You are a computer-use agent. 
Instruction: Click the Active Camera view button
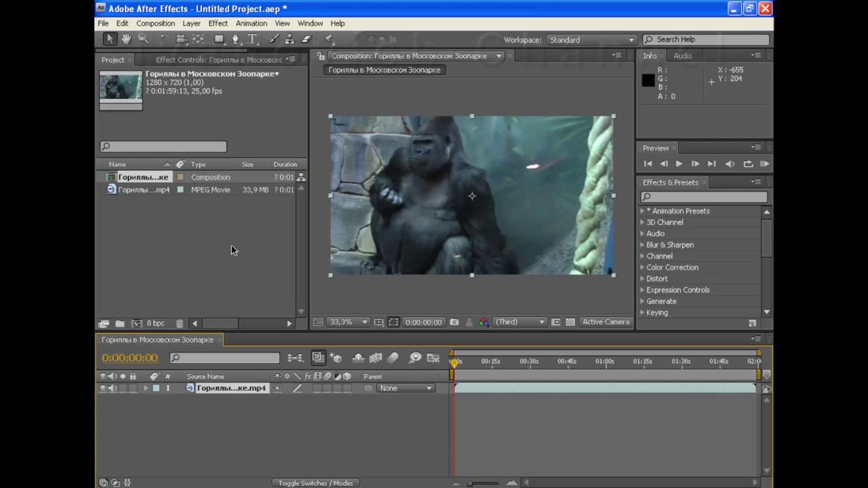point(606,322)
